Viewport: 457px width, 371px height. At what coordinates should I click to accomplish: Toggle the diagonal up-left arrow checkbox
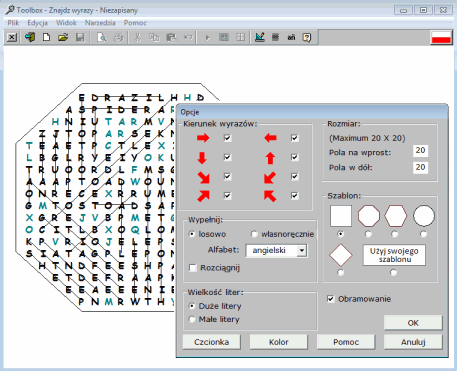294,195
